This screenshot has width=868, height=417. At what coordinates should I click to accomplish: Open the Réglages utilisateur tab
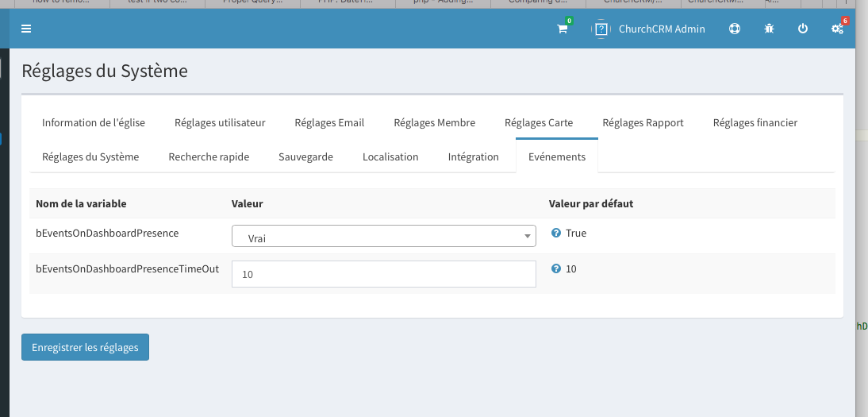tap(220, 122)
